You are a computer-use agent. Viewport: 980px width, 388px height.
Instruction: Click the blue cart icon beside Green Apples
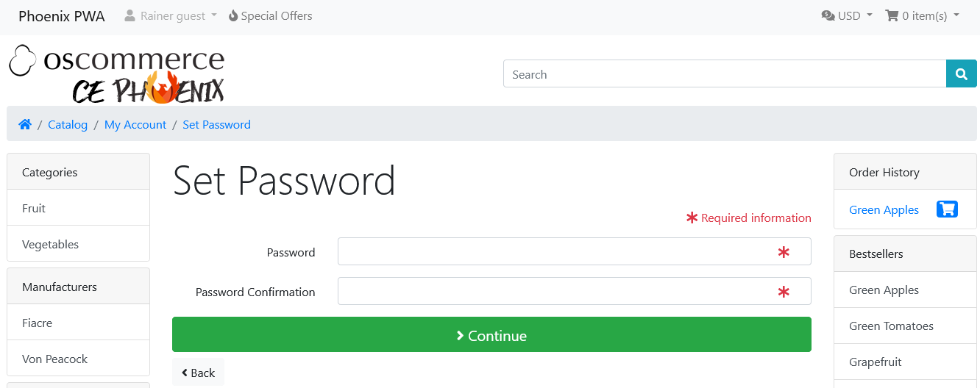(947, 209)
